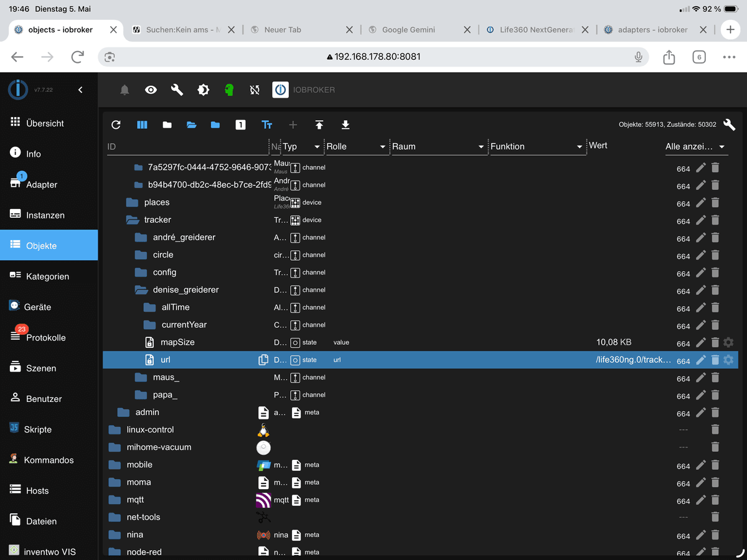Image resolution: width=747 pixels, height=560 pixels.
Task: Open the tab overview showing 6
Action: 699,57
